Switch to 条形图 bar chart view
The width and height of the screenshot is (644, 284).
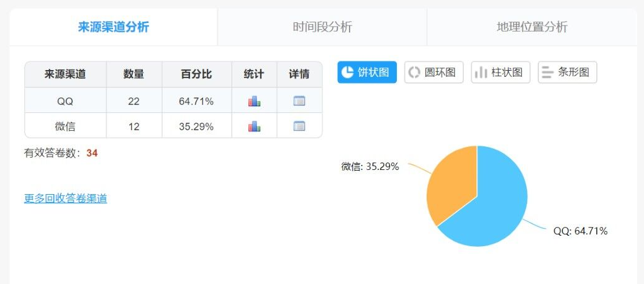(567, 73)
